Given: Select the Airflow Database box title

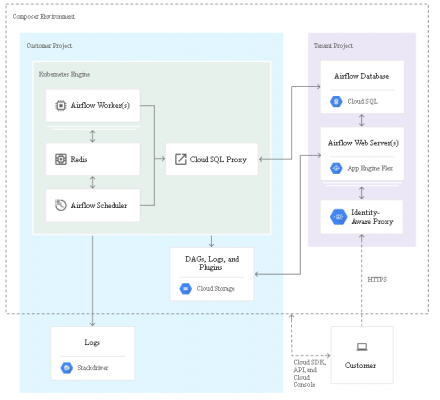Looking at the screenshot, I should click(362, 76).
